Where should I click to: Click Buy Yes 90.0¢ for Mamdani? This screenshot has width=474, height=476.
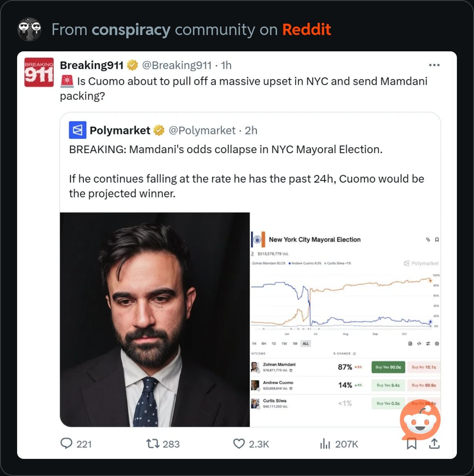(388, 367)
